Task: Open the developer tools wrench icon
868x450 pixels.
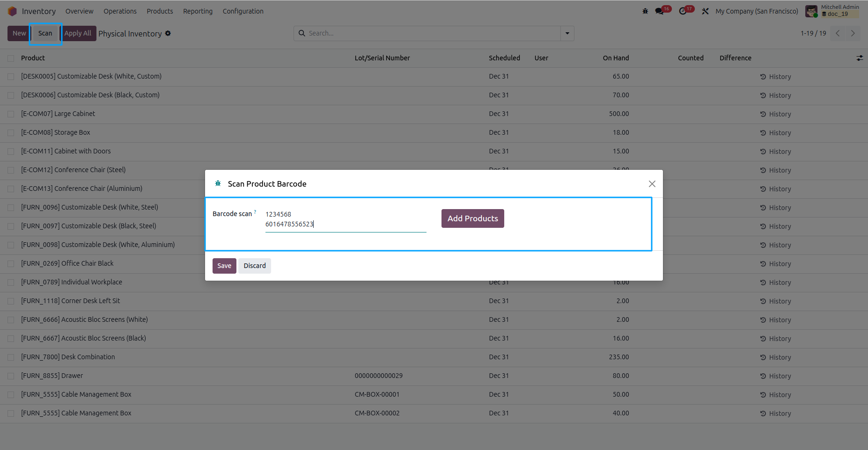Action: (705, 11)
